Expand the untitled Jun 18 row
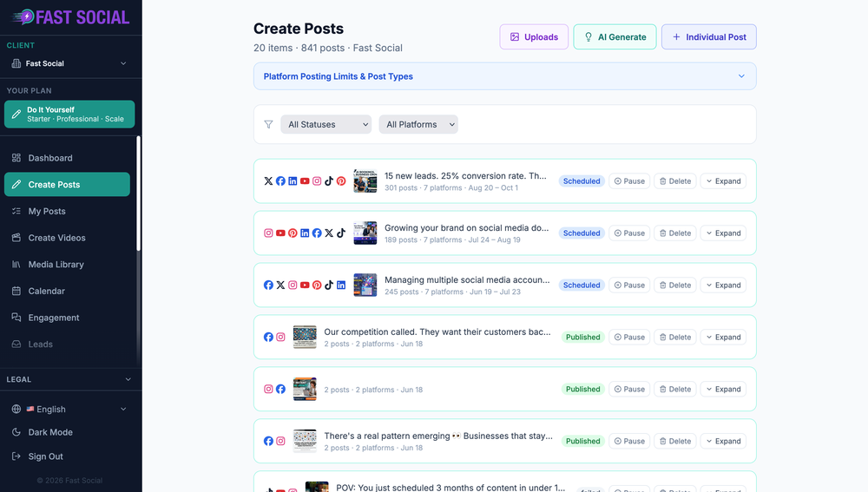Viewport: 868px width, 492px height. coord(724,389)
